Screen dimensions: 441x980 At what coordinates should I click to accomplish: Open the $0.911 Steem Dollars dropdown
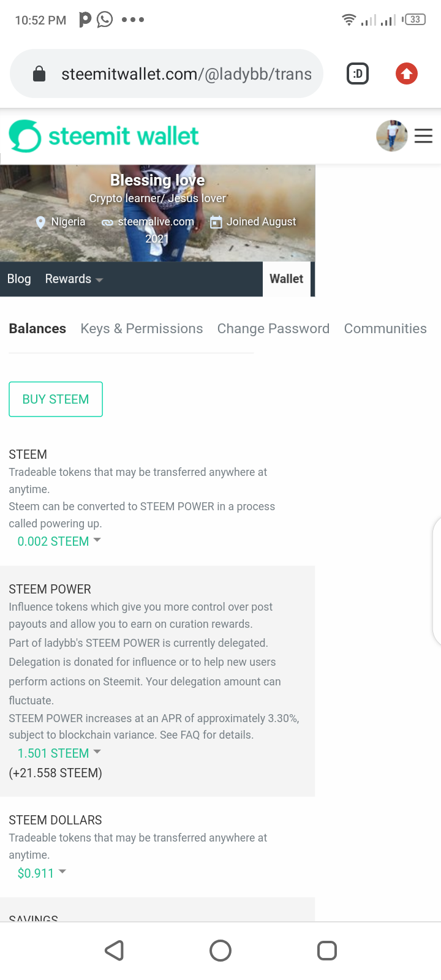click(x=41, y=873)
